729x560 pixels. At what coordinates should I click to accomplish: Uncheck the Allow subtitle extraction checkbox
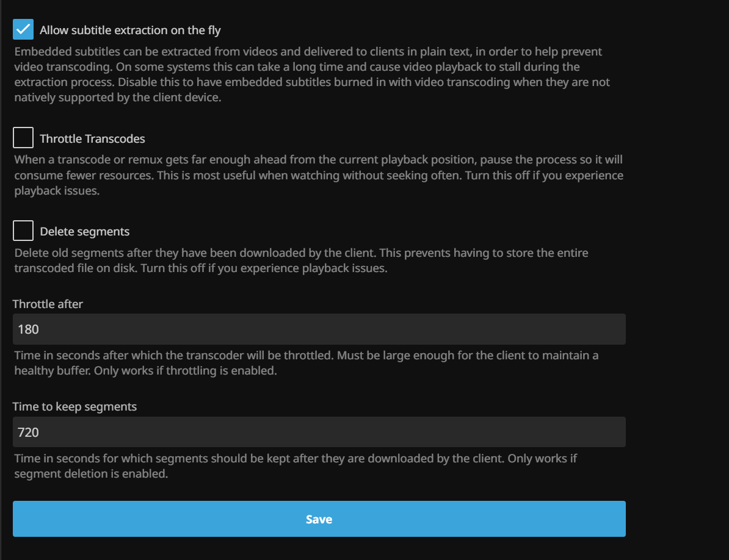[23, 29]
